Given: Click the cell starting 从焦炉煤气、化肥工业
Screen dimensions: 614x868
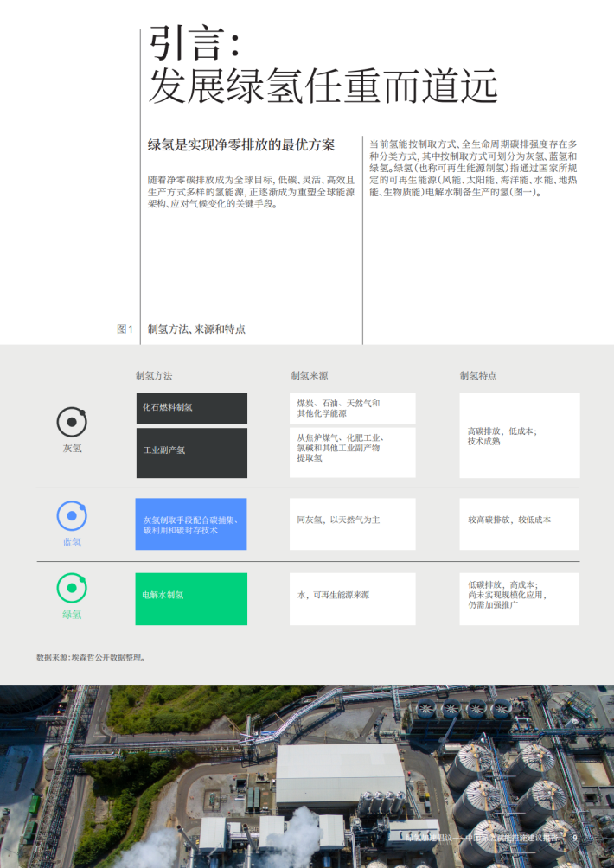Looking at the screenshot, I should click(352, 452).
